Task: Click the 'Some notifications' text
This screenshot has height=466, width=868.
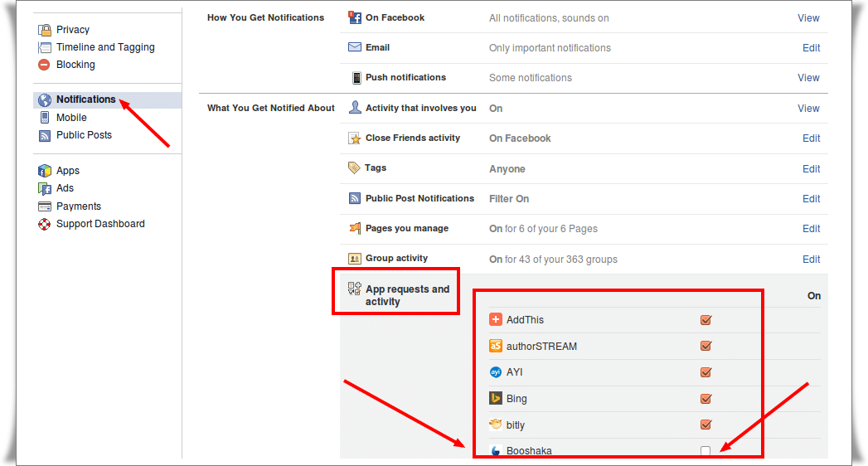Action: (x=531, y=78)
